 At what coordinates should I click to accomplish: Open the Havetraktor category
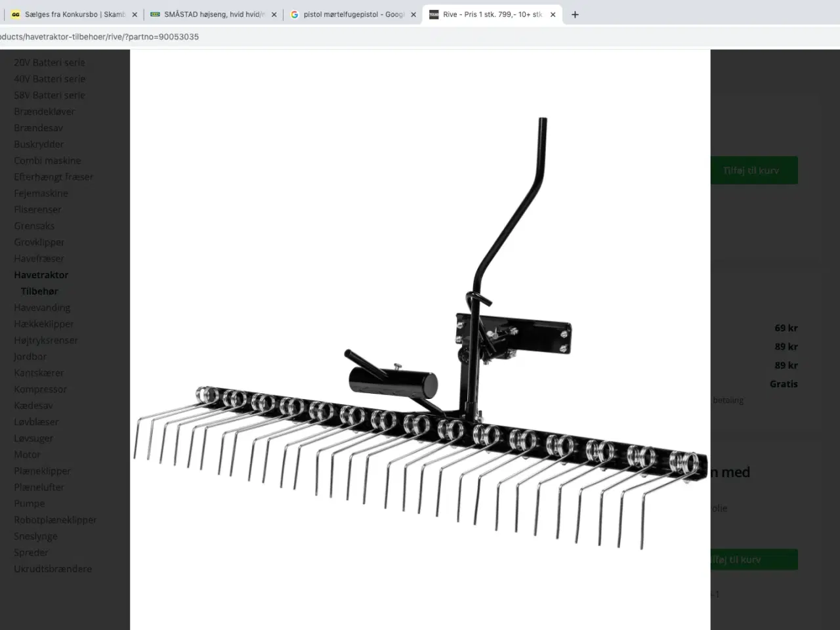(41, 275)
